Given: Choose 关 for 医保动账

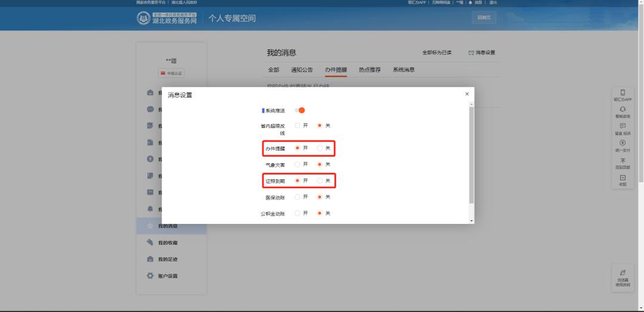Looking at the screenshot, I should coord(320,197).
